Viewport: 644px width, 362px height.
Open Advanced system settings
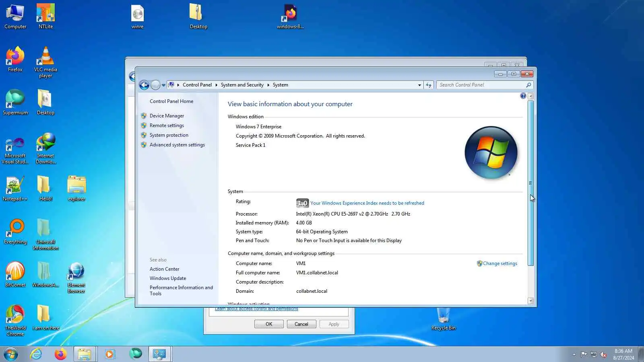(x=177, y=145)
